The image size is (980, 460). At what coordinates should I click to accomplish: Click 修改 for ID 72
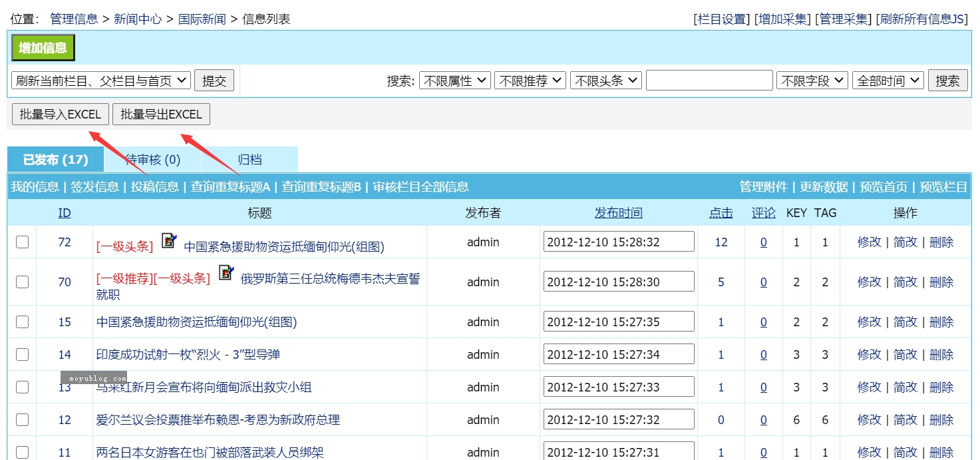point(870,242)
